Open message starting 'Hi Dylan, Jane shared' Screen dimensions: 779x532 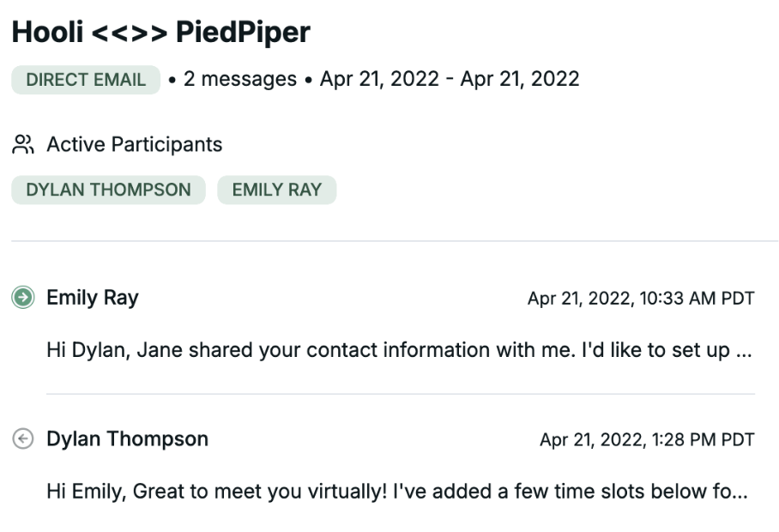coord(386,350)
